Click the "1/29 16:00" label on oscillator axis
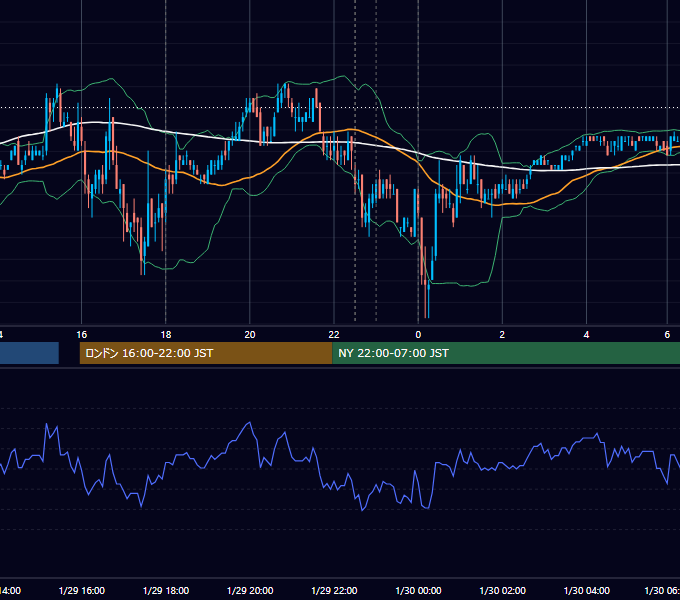Screen dimensions: 680x600 tap(82, 590)
